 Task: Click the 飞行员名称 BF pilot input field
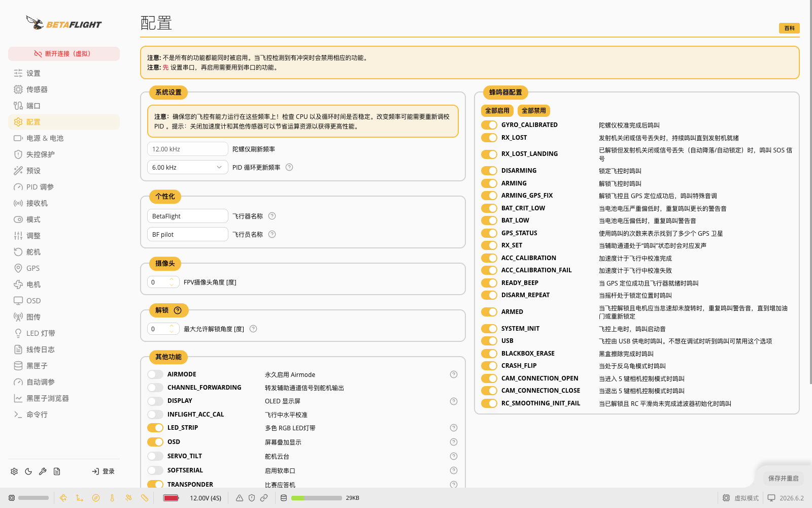coord(187,234)
